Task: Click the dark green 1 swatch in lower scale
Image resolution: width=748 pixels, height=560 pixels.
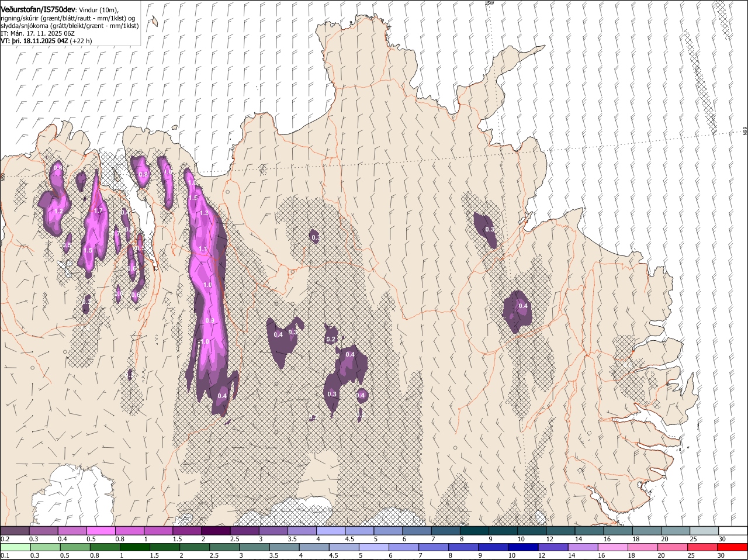Action: pyautogui.click(x=134, y=547)
